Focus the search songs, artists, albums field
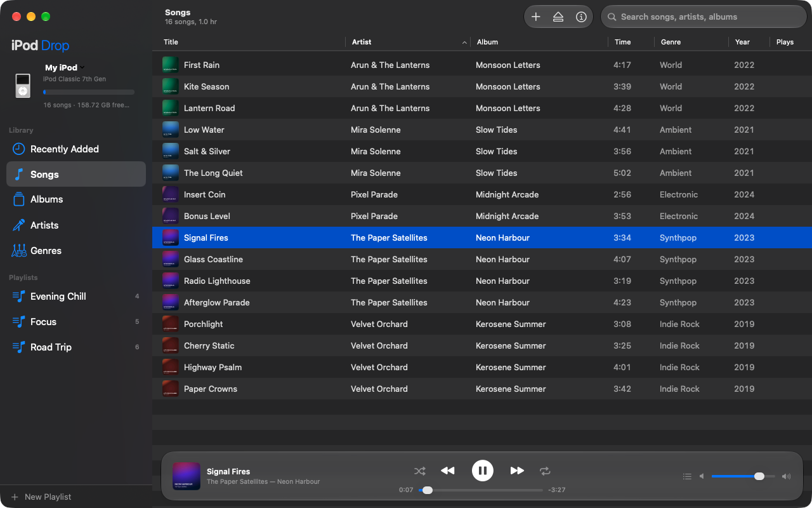Image resolution: width=812 pixels, height=508 pixels. tap(704, 17)
